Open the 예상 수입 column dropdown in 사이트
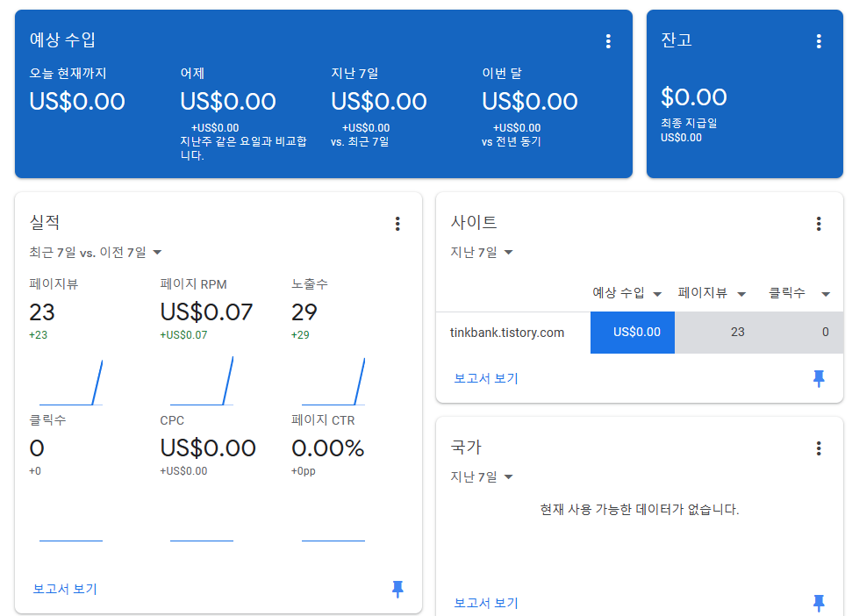 [x=626, y=293]
